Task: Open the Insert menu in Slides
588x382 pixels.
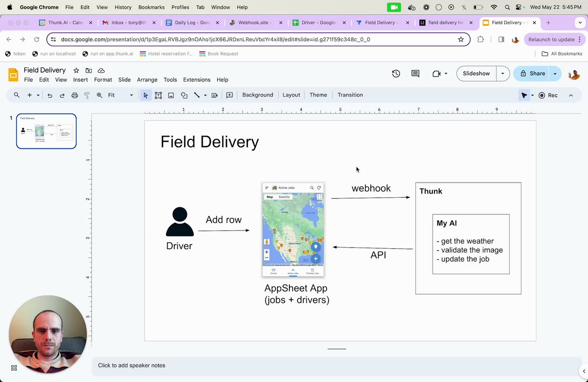Action: [80, 80]
